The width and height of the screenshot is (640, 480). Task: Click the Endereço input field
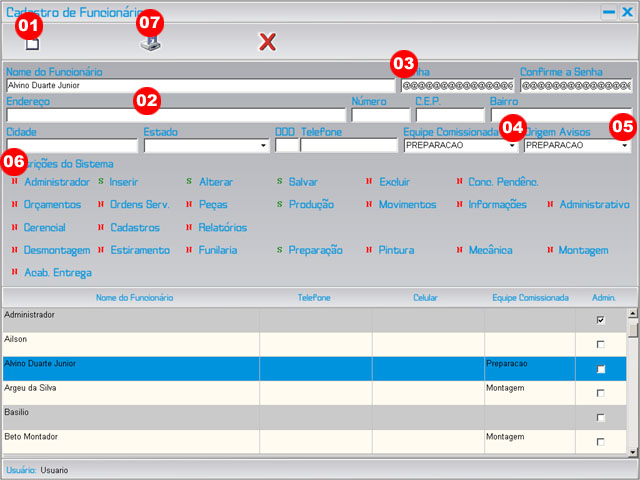(176, 116)
